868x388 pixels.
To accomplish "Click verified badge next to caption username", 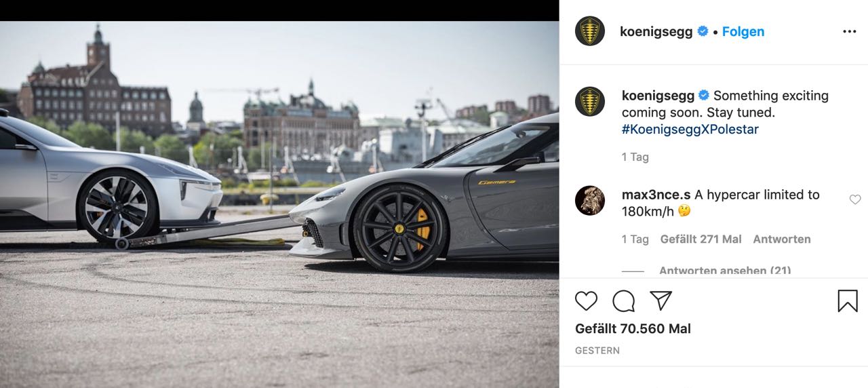I will coord(704,96).
